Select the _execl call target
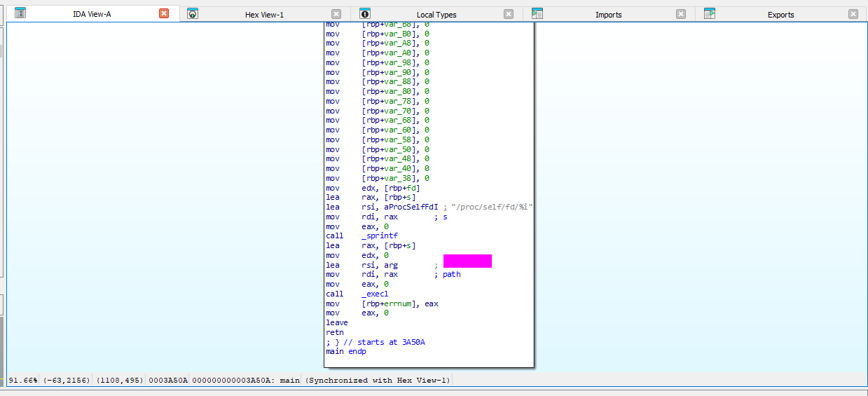 pyautogui.click(x=375, y=294)
